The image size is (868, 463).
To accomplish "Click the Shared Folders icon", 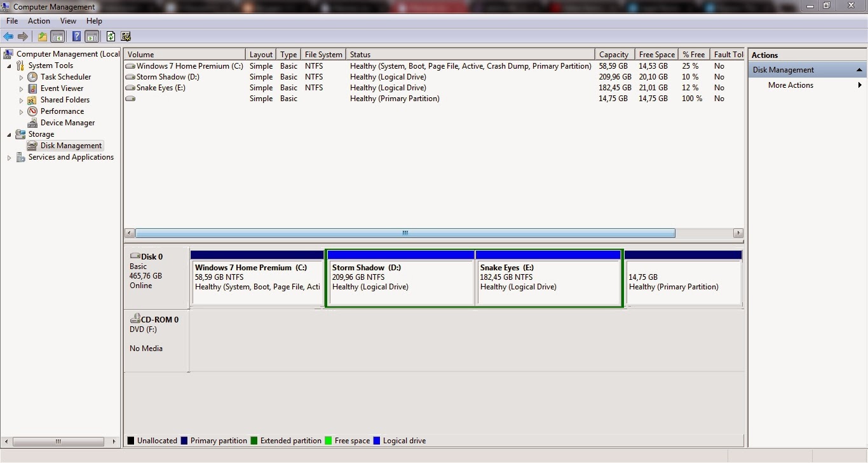I will 32,100.
